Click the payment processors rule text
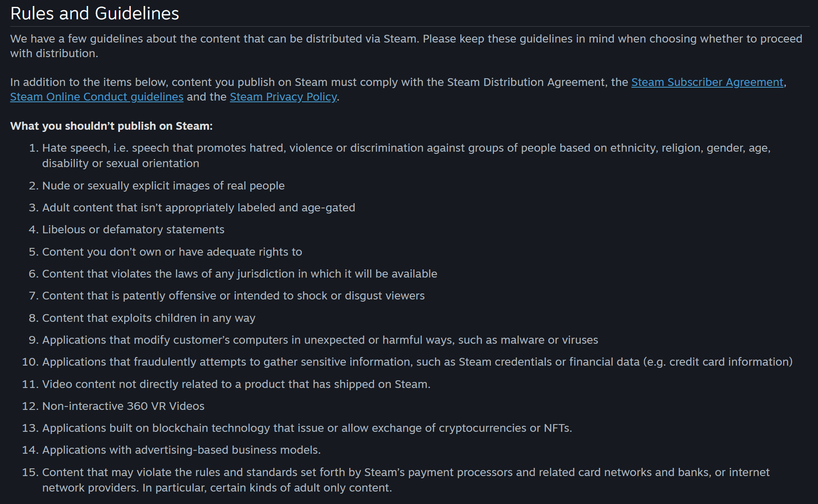Image resolution: width=818 pixels, height=504 pixels. tap(406, 472)
